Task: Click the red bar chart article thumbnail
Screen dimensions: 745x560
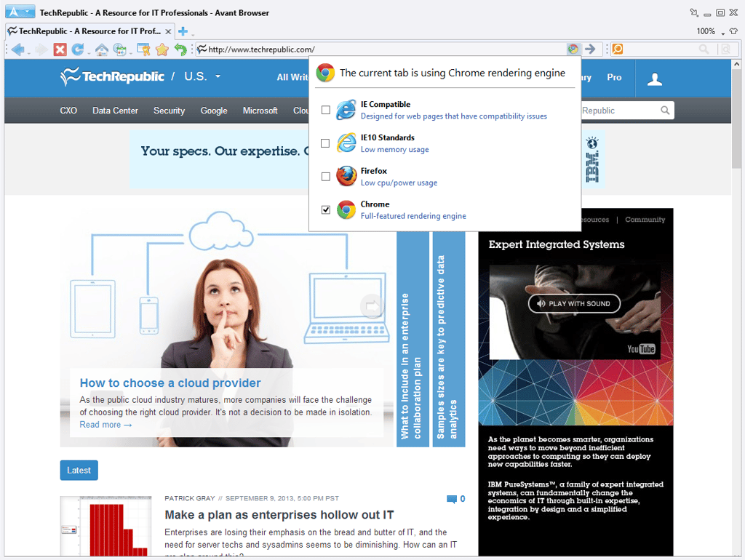Action: coord(106,526)
